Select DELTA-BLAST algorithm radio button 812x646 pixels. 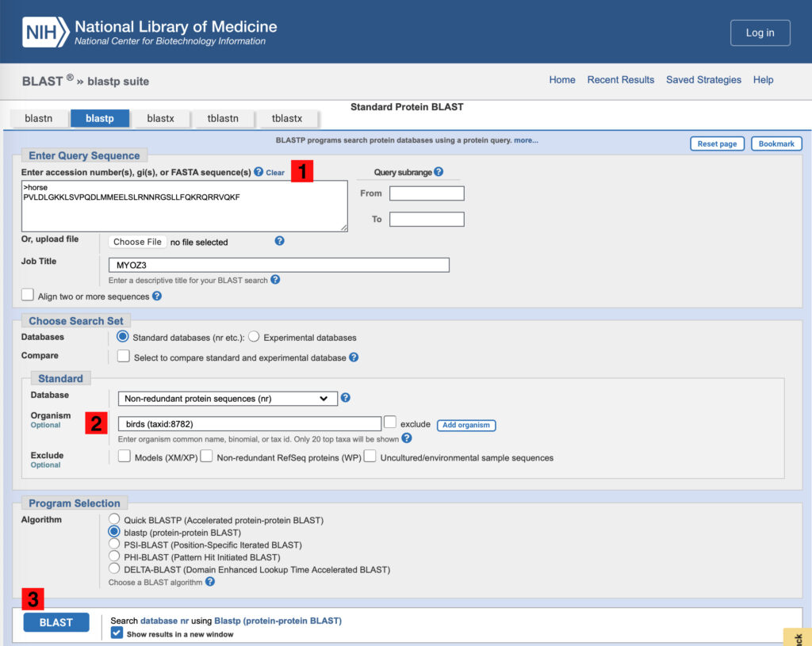pos(114,568)
